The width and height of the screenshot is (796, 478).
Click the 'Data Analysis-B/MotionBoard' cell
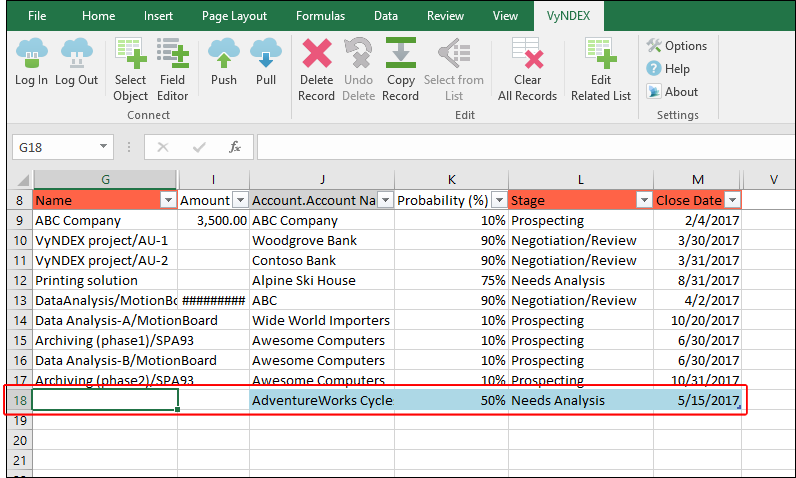pos(105,361)
